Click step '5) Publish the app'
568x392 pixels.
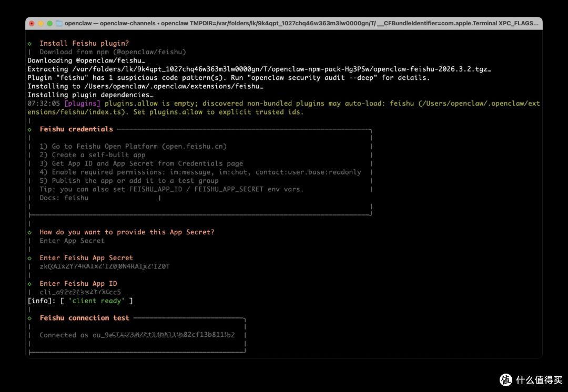(129, 181)
